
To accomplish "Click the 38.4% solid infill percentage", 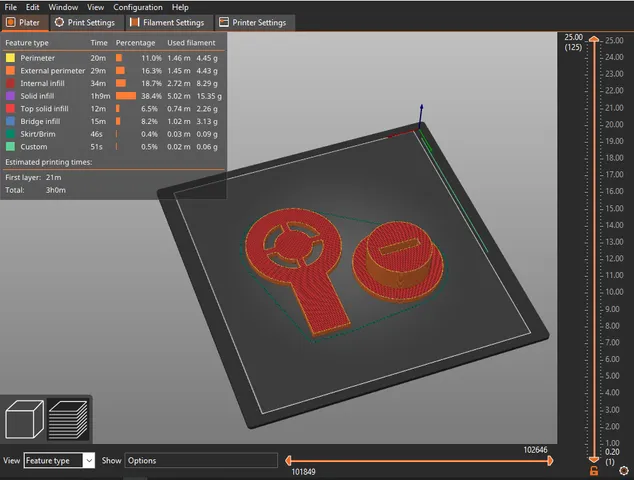I will (x=152, y=96).
